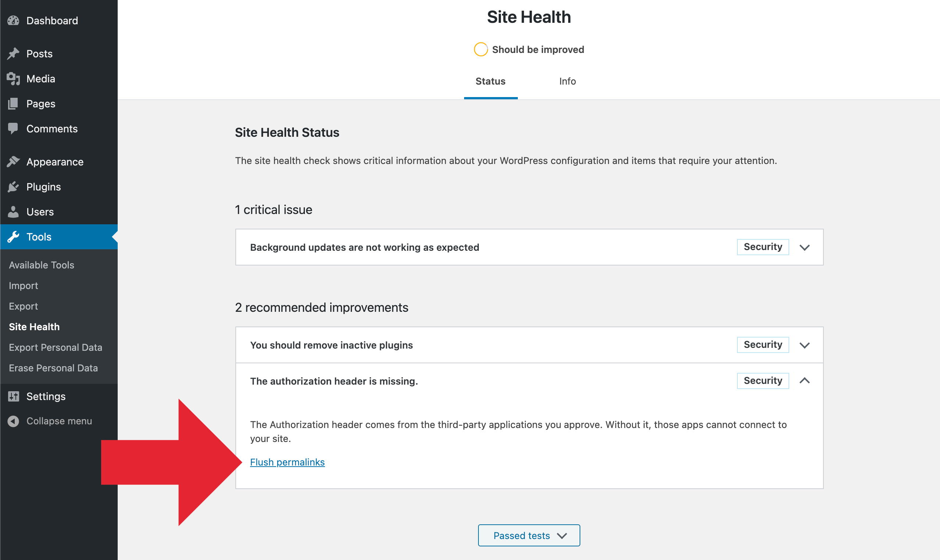Click the Flush permalinks link

pyautogui.click(x=287, y=462)
